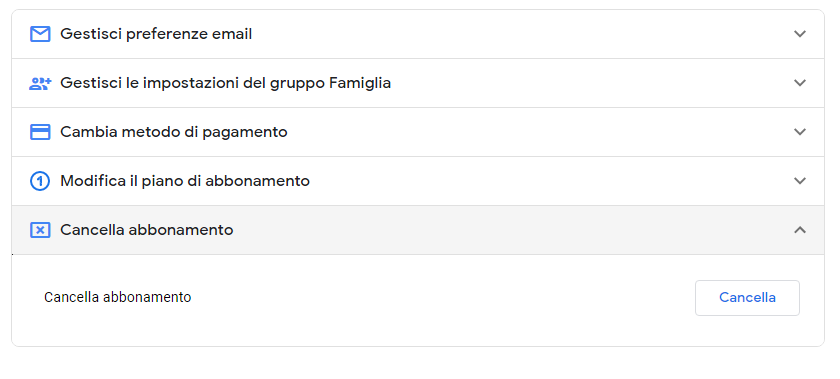This screenshot has height=379, width=840.
Task: Click the Cancella abbonamento label beside the button
Action: 117,297
